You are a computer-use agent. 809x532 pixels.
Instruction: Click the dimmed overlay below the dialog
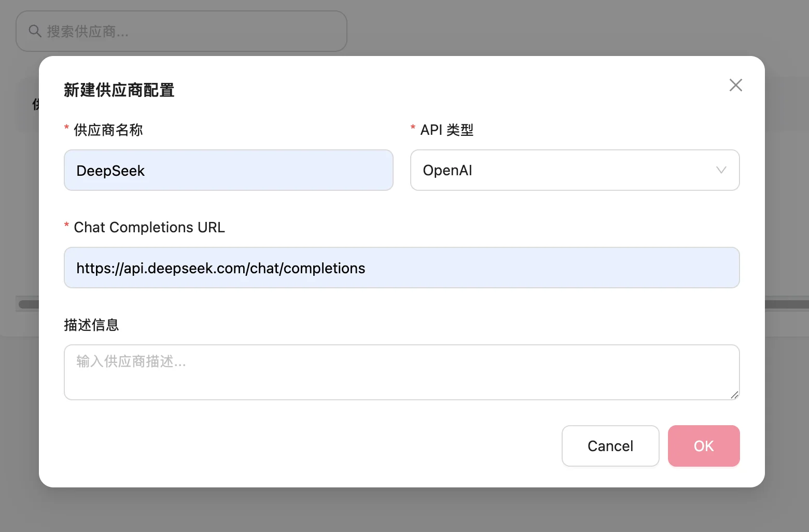point(405,510)
